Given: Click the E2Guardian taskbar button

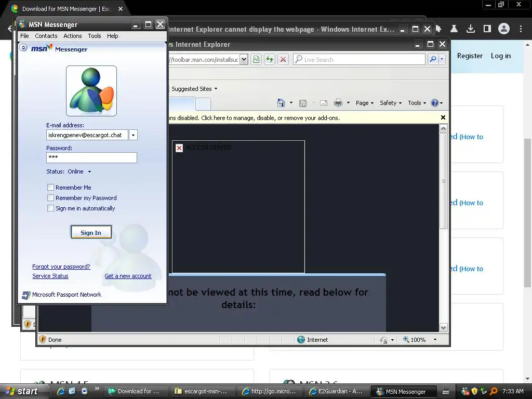Looking at the screenshot, I should click(336, 391).
